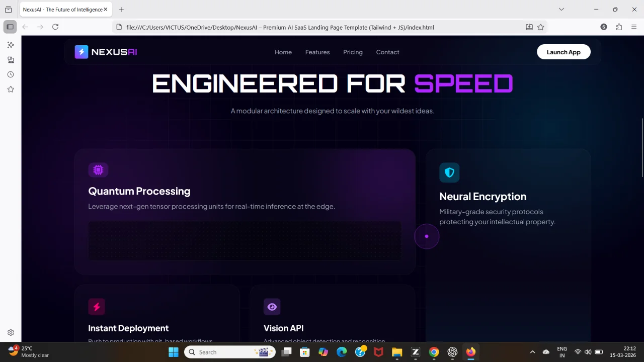Go to the Features nav link
The height and width of the screenshot is (362, 644).
pyautogui.click(x=317, y=52)
